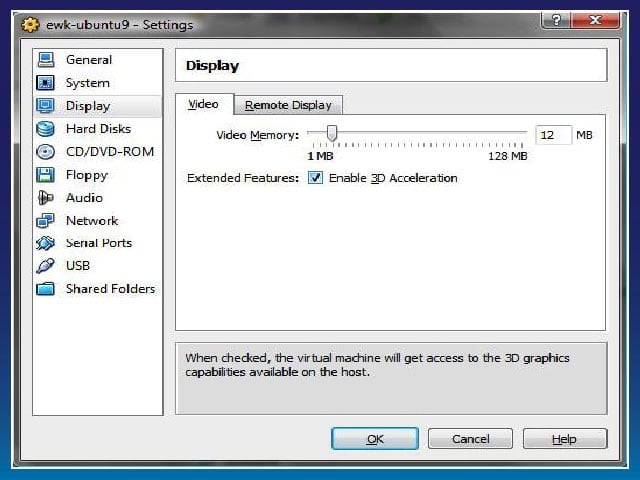
Task: Open Hard Disks via its disk-stack icon
Action: (x=45, y=129)
